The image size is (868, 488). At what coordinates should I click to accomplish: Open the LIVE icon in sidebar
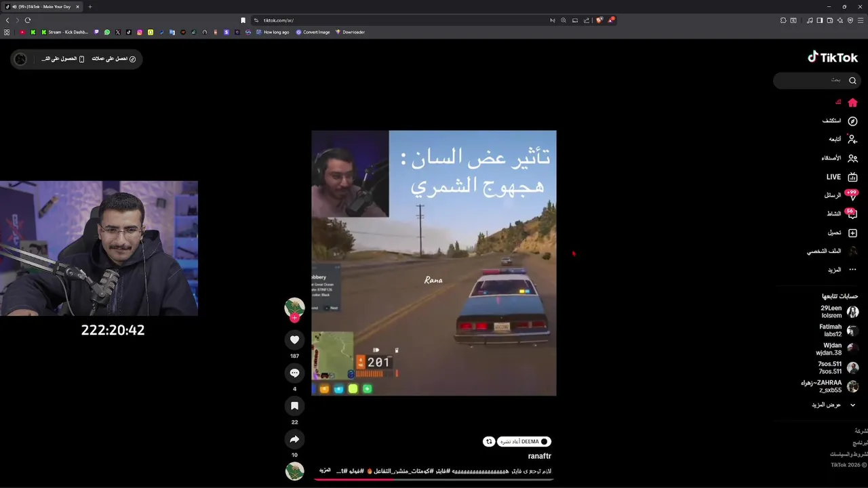852,177
